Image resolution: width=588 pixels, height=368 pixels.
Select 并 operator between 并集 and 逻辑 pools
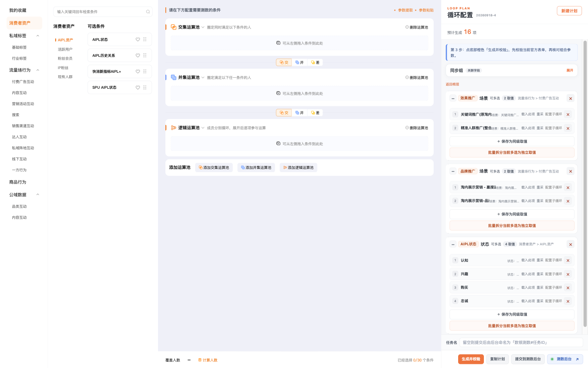pyautogui.click(x=300, y=113)
